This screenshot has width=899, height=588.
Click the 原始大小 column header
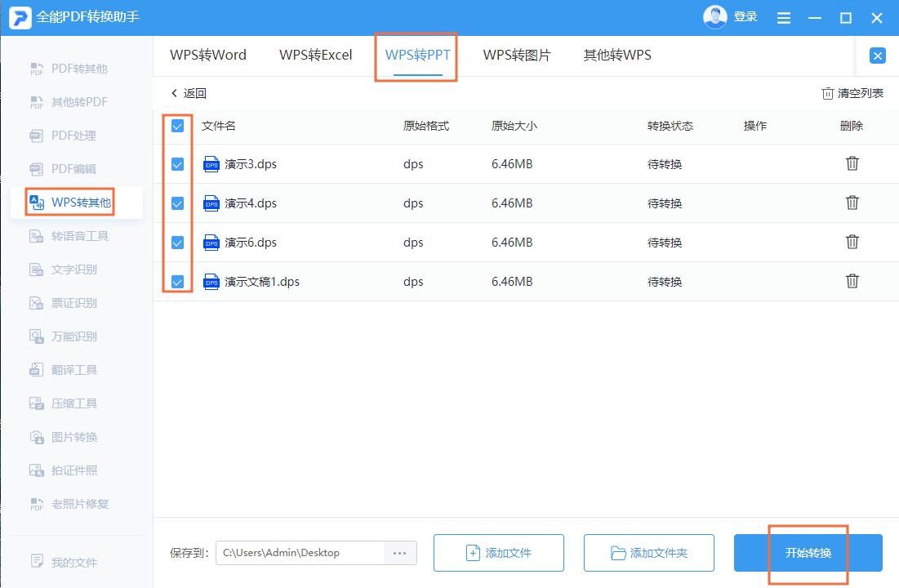[514, 126]
